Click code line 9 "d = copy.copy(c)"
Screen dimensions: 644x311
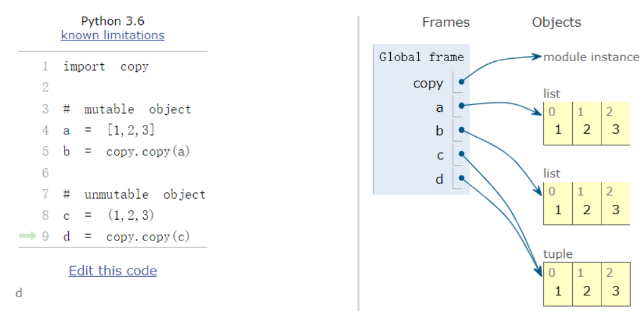[x=126, y=237]
